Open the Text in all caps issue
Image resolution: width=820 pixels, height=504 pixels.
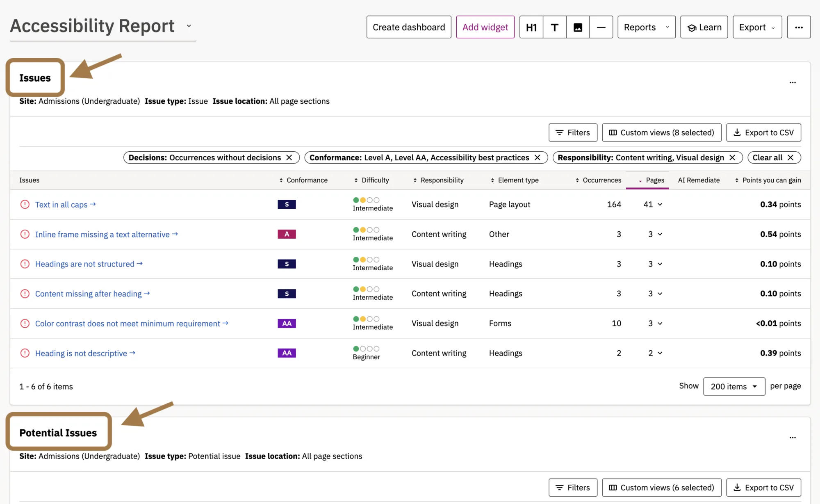65,204
